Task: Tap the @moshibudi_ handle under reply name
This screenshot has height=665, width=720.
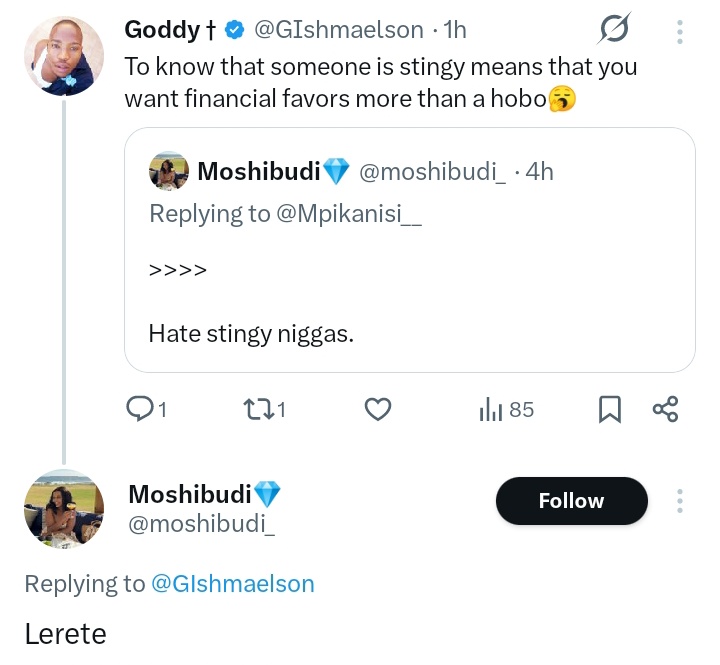Action: pos(201,523)
